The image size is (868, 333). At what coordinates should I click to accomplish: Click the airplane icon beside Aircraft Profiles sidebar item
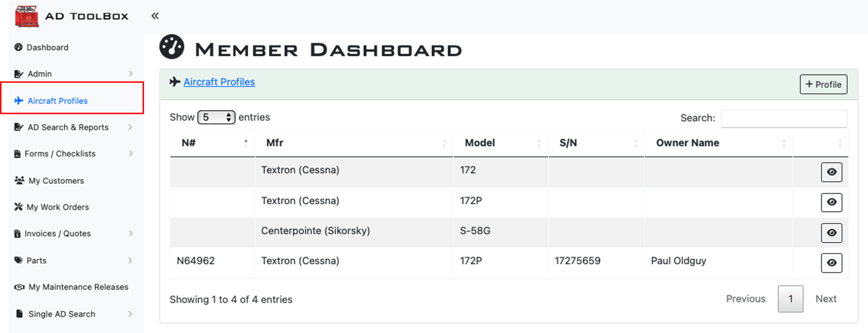[19, 101]
